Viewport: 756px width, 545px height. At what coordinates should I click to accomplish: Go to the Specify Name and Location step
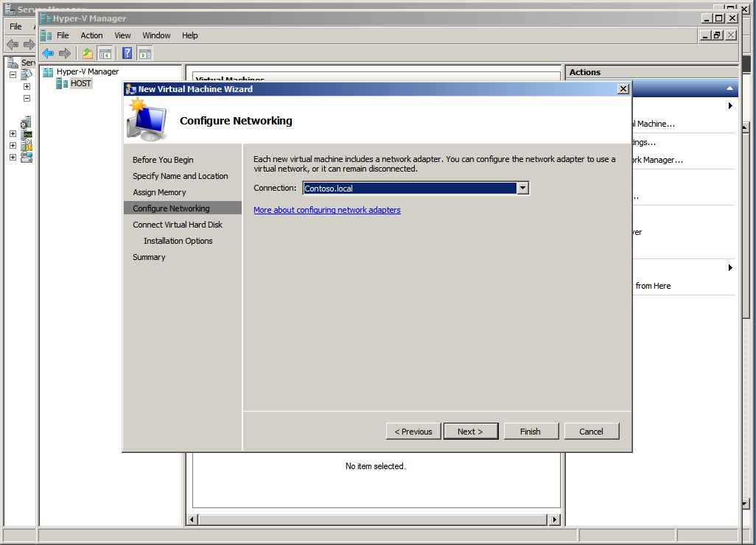(x=181, y=176)
